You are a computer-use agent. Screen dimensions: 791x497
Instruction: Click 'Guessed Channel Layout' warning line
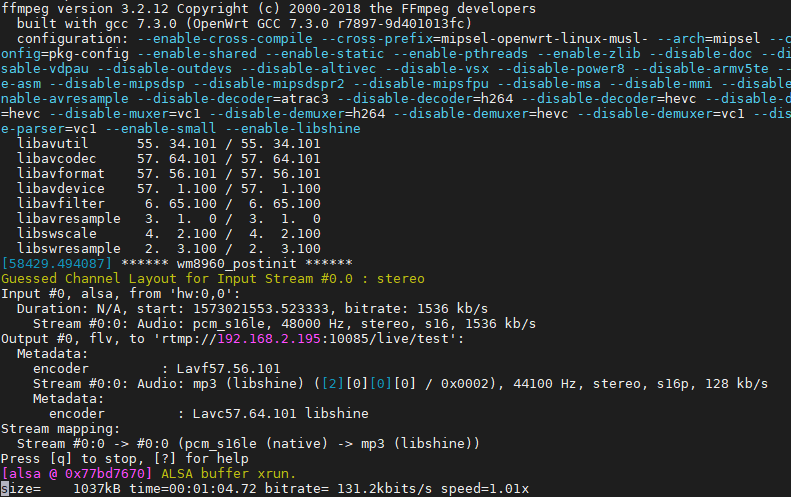[x=213, y=279]
